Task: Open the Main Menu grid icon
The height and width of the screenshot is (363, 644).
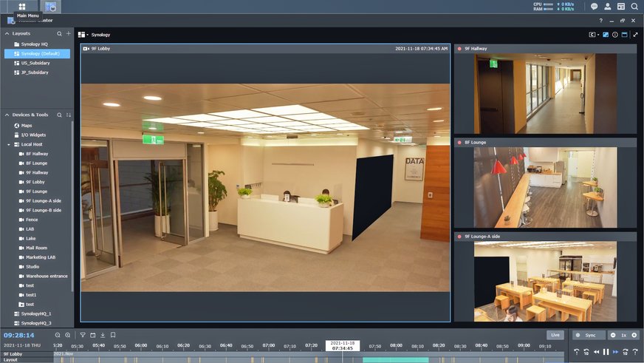Action: [21, 6]
